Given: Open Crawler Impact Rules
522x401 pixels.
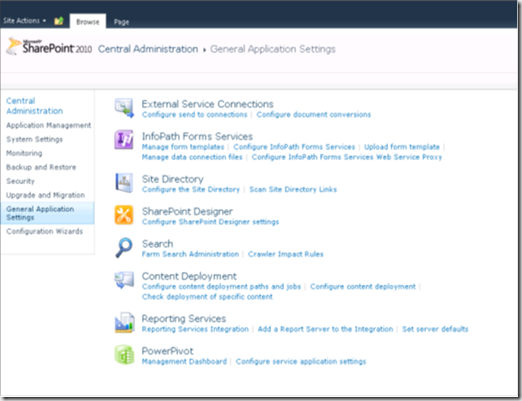Looking at the screenshot, I should 286,254.
